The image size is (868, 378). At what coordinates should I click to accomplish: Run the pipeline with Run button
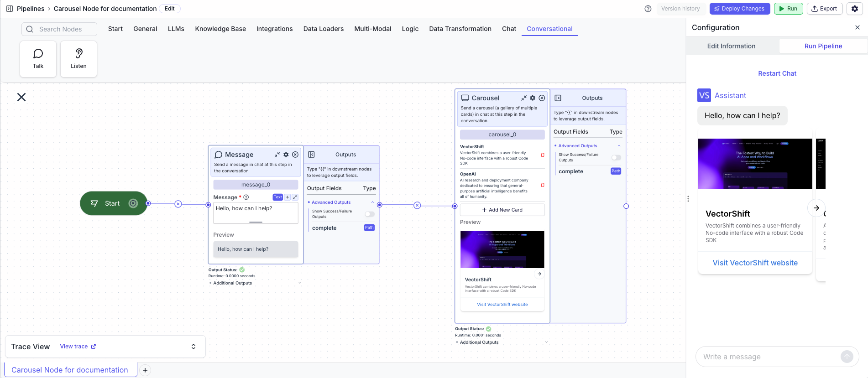789,9
